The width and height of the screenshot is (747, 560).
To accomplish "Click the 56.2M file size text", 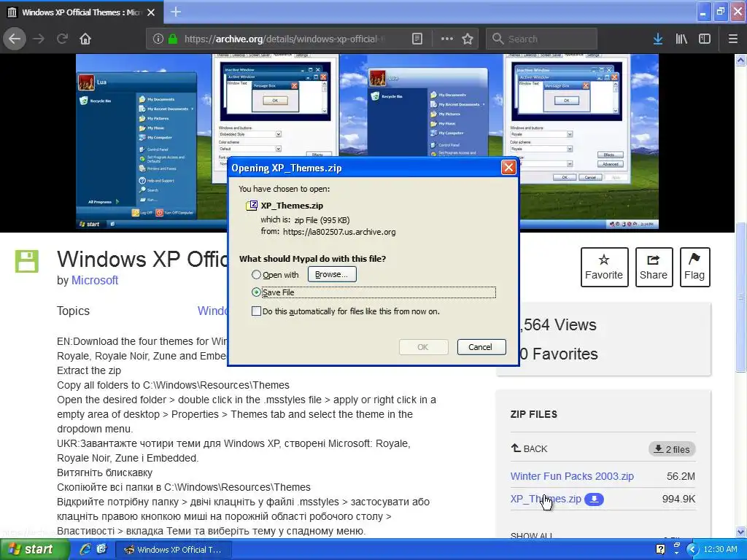I will click(681, 476).
